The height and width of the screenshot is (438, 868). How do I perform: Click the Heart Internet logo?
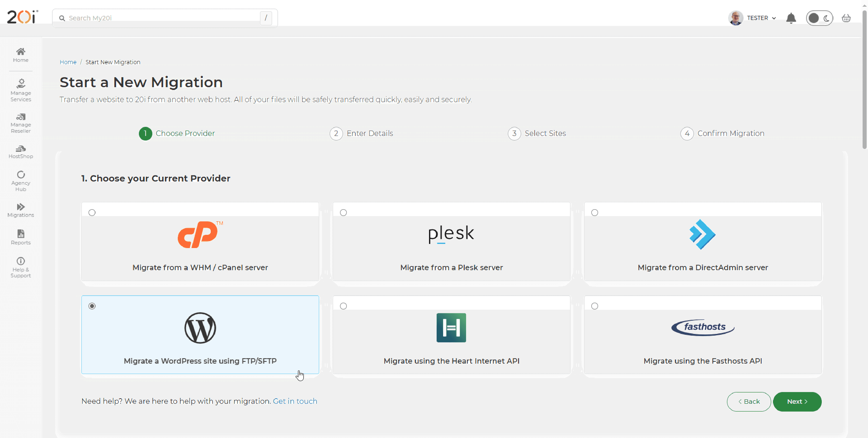pyautogui.click(x=451, y=328)
